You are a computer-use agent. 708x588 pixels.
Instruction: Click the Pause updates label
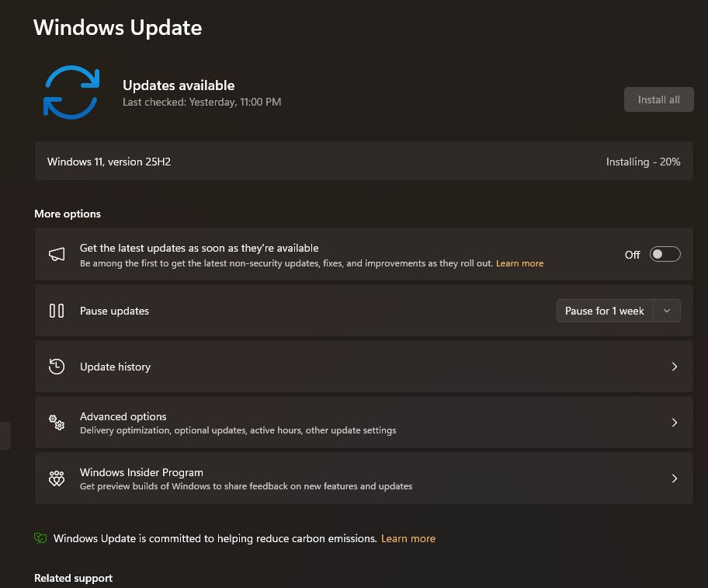[114, 311]
